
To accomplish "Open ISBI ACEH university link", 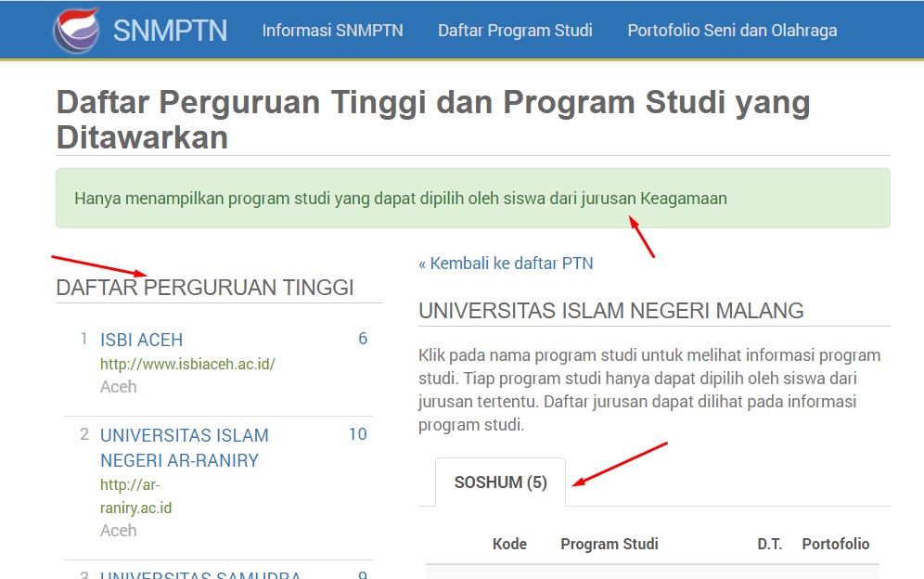I will coord(141,340).
